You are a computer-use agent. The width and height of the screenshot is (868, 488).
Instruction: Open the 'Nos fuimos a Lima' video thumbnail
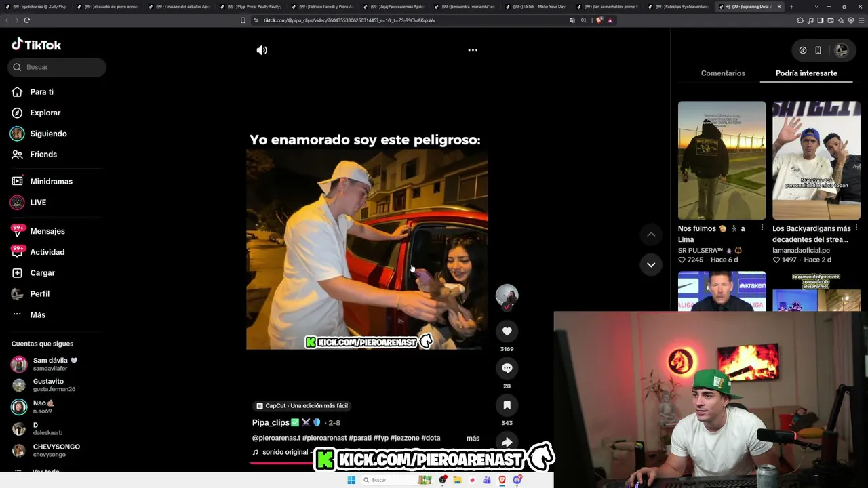pyautogui.click(x=722, y=161)
